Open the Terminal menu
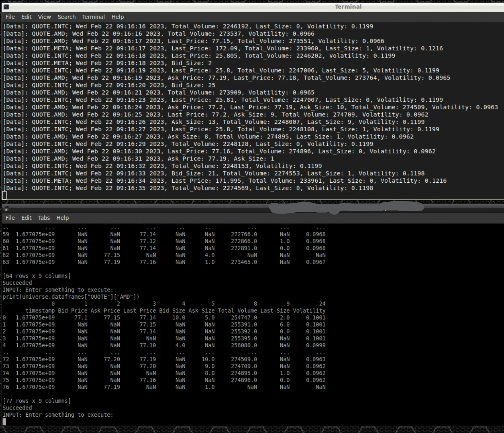This screenshot has height=433, width=504. click(93, 17)
